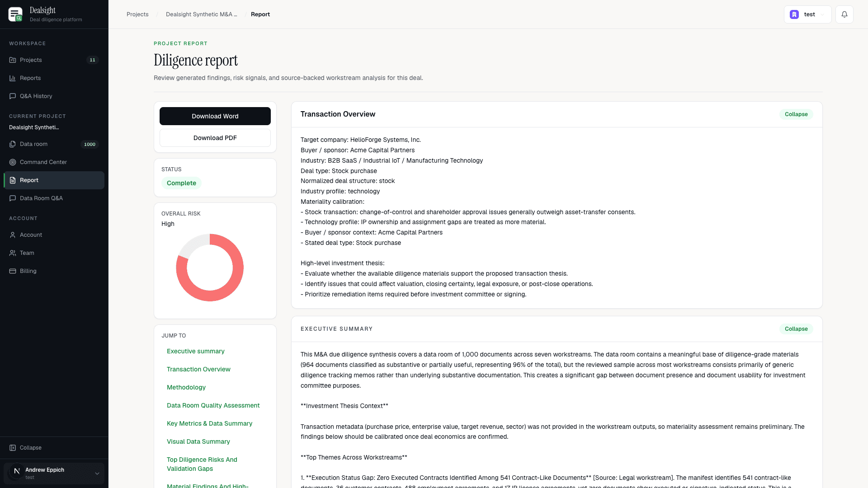Screen dimensions: 868x488
Task: Click the Q&A History chat icon
Action: tap(13, 96)
